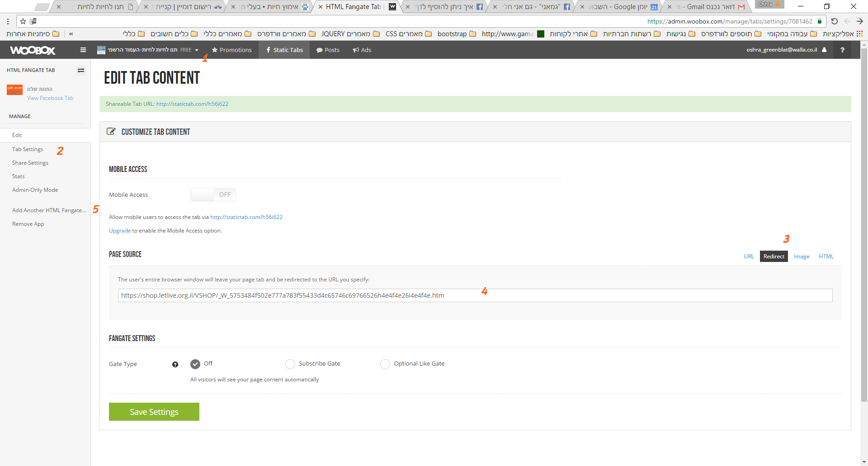This screenshot has width=868, height=466.
Task: Open Tab Settings in the sidebar
Action: click(x=28, y=149)
